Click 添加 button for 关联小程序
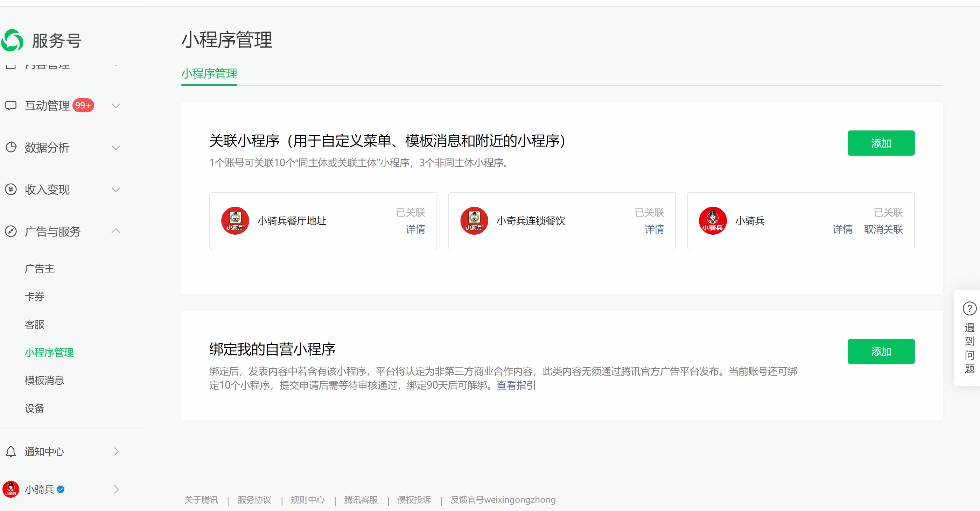Image resolution: width=980 pixels, height=511 pixels. click(x=881, y=143)
